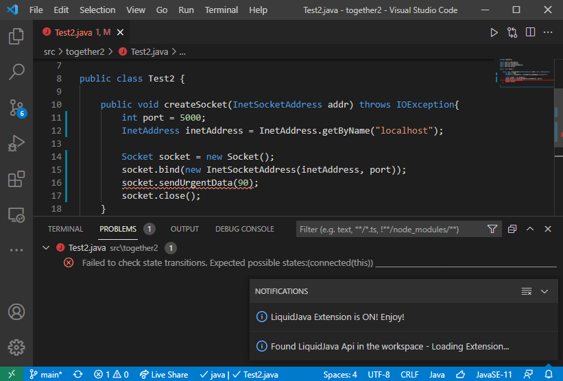Click the breadcrumb ellipsis symbol
The height and width of the screenshot is (381, 563).
(182, 52)
